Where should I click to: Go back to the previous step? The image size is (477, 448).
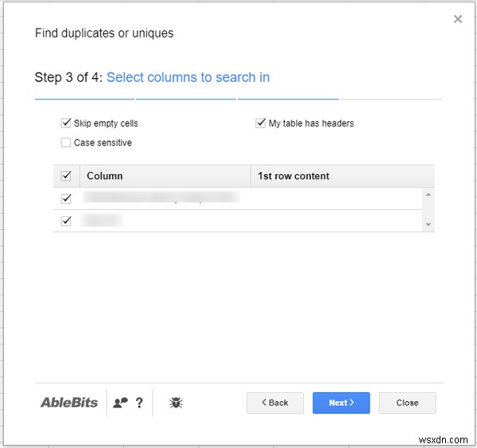275,403
